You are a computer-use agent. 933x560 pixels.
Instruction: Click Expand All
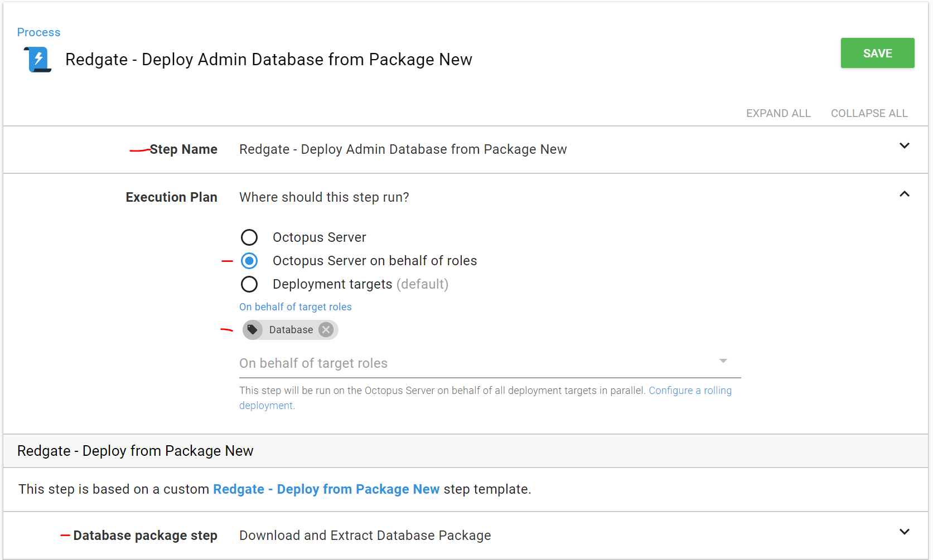pos(778,113)
